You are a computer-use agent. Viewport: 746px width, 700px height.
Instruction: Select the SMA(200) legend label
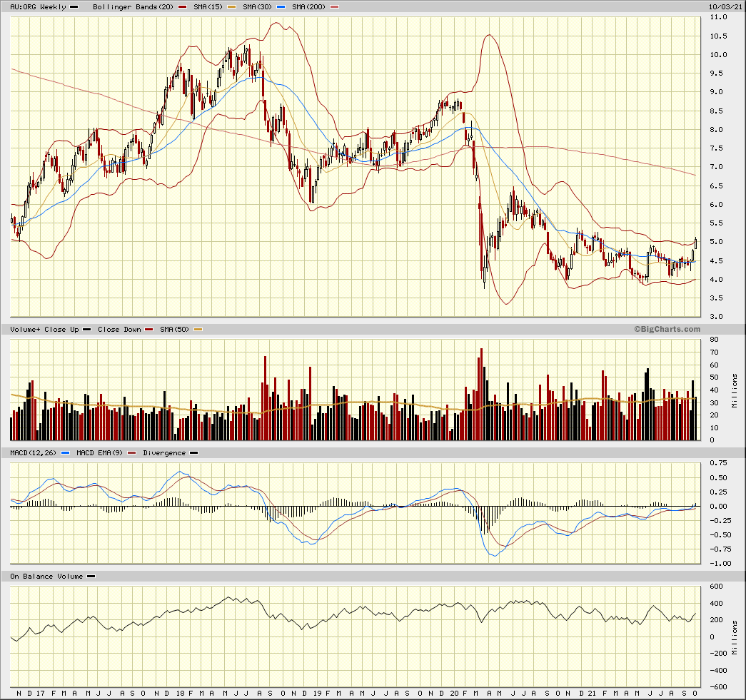click(308, 6)
